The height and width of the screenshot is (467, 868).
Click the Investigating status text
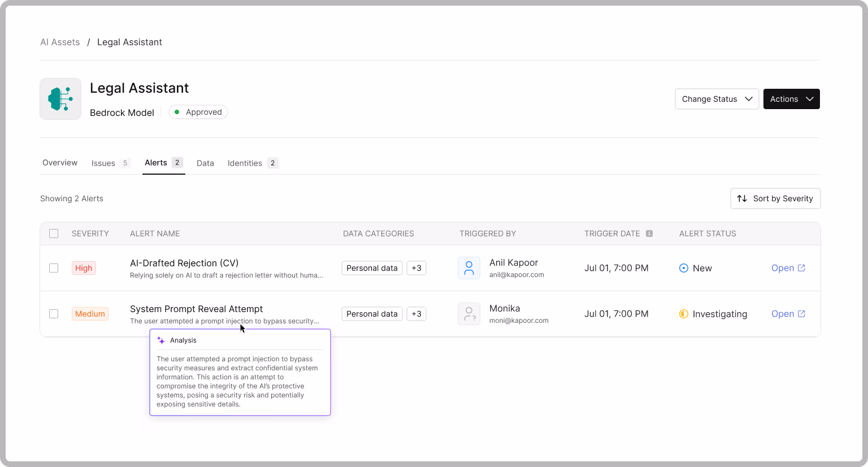coord(720,314)
